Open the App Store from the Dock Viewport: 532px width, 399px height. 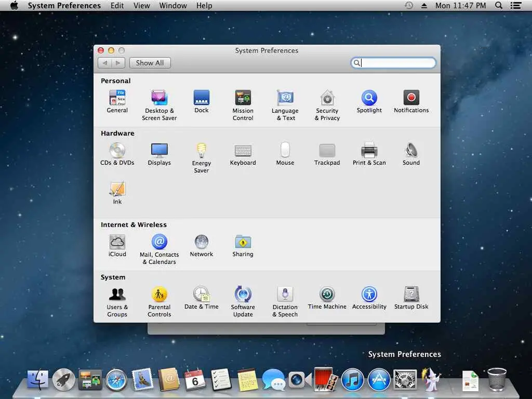pos(379,380)
